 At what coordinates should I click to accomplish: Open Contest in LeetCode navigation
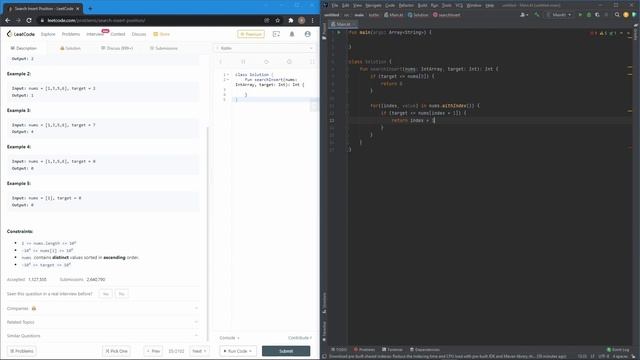(x=118, y=34)
